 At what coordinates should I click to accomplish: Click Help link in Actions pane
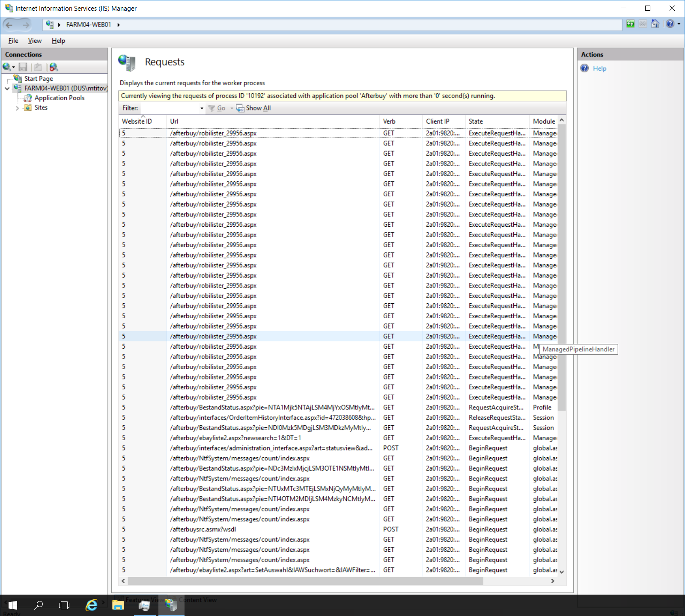click(x=599, y=68)
